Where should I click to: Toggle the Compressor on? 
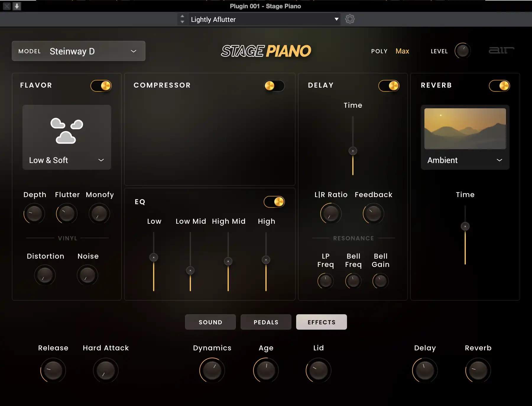click(x=274, y=86)
